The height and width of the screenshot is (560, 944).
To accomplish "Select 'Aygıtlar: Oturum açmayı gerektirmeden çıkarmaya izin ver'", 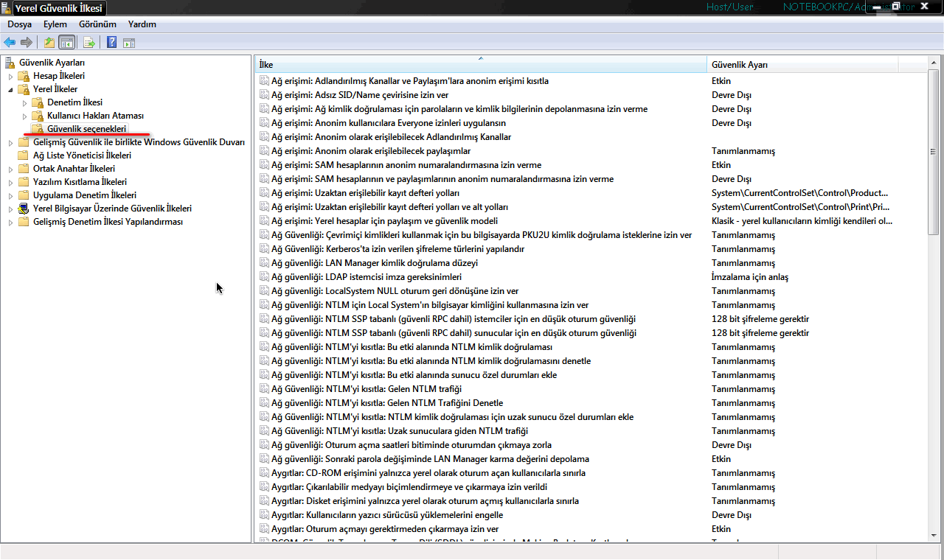I will tap(385, 529).
